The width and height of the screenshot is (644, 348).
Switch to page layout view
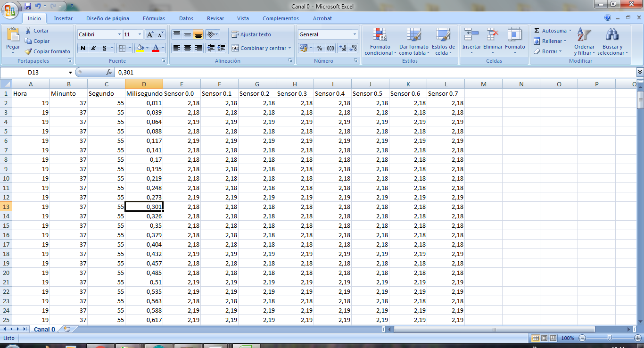[x=544, y=338]
